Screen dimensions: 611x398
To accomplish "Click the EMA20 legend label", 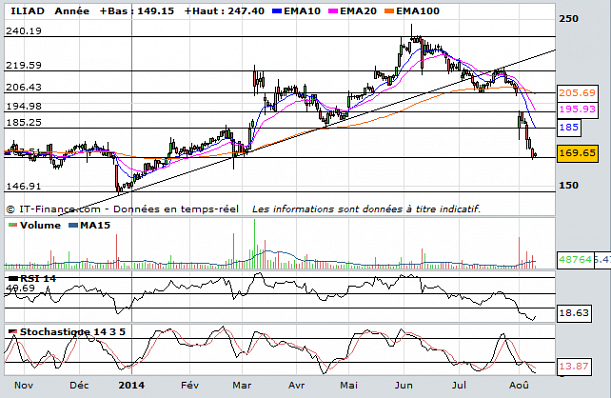I will point(358,11).
